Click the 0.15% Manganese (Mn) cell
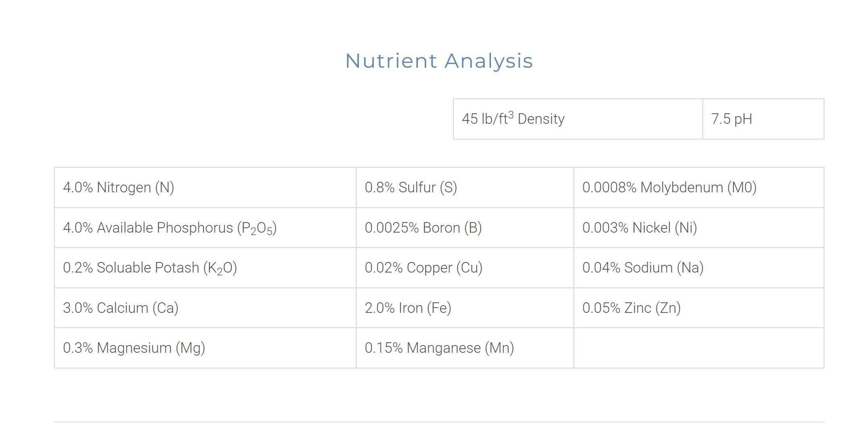The width and height of the screenshot is (868, 437). click(x=439, y=348)
